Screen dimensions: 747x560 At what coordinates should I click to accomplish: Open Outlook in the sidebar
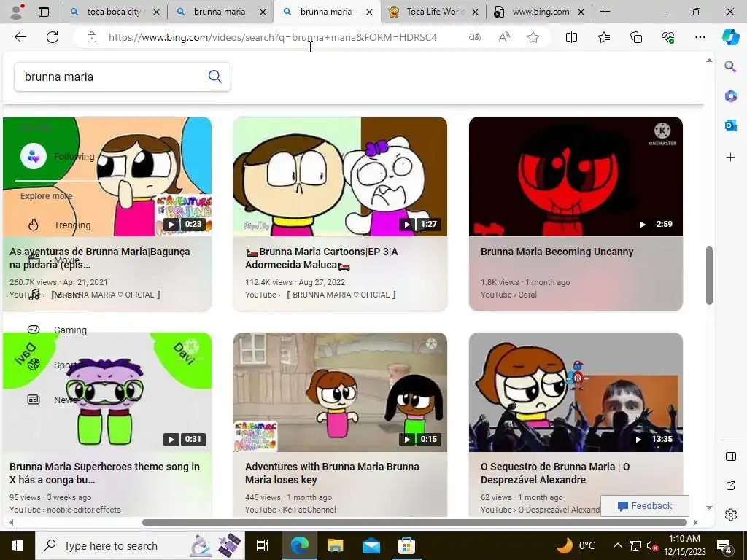(730, 125)
